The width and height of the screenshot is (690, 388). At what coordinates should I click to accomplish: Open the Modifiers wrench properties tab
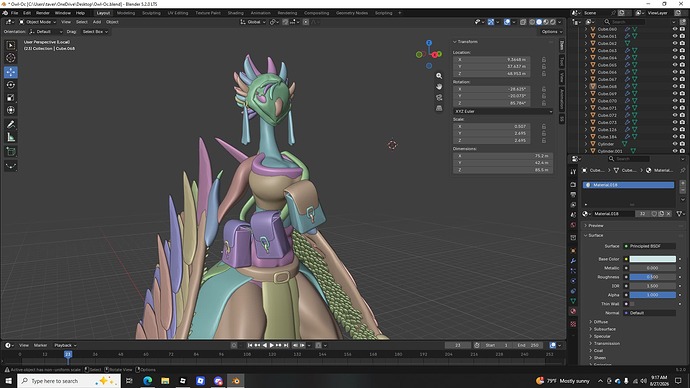tap(573, 261)
